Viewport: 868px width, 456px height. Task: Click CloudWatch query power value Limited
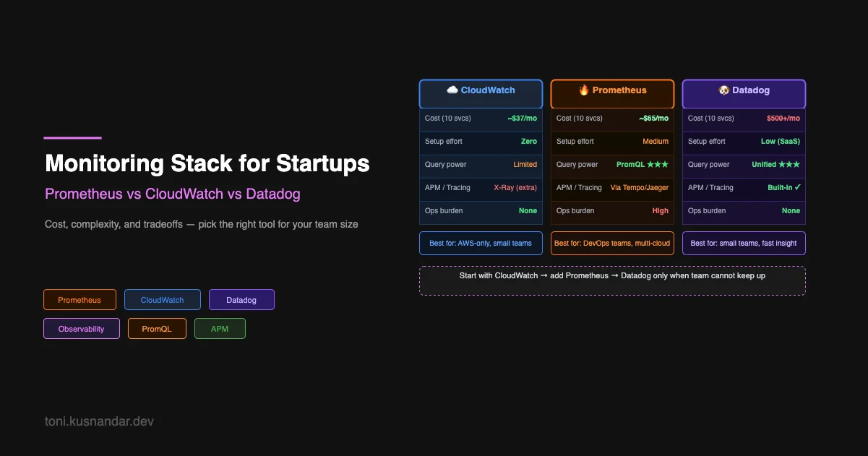[x=525, y=165]
